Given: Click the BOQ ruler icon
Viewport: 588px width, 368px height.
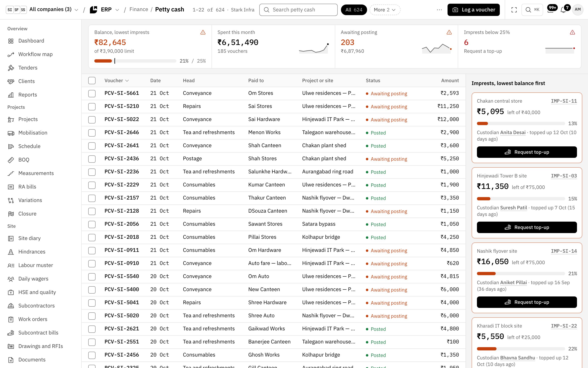Looking at the screenshot, I should coord(11,160).
